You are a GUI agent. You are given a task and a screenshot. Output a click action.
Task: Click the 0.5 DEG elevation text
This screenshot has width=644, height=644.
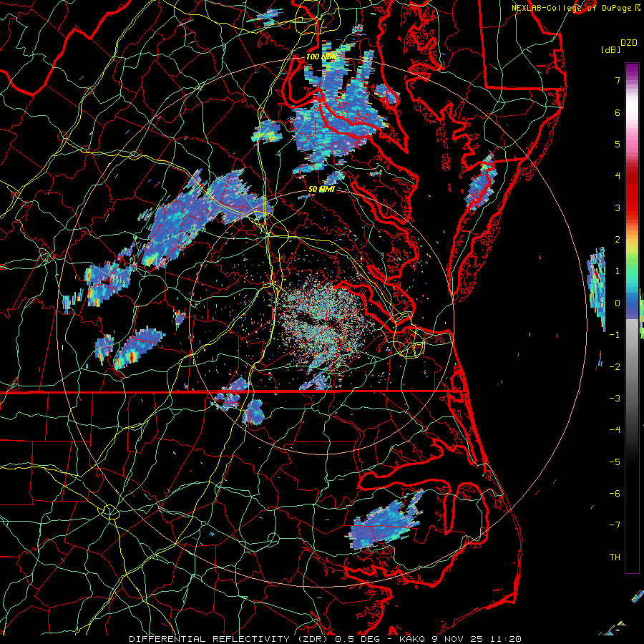(358, 639)
